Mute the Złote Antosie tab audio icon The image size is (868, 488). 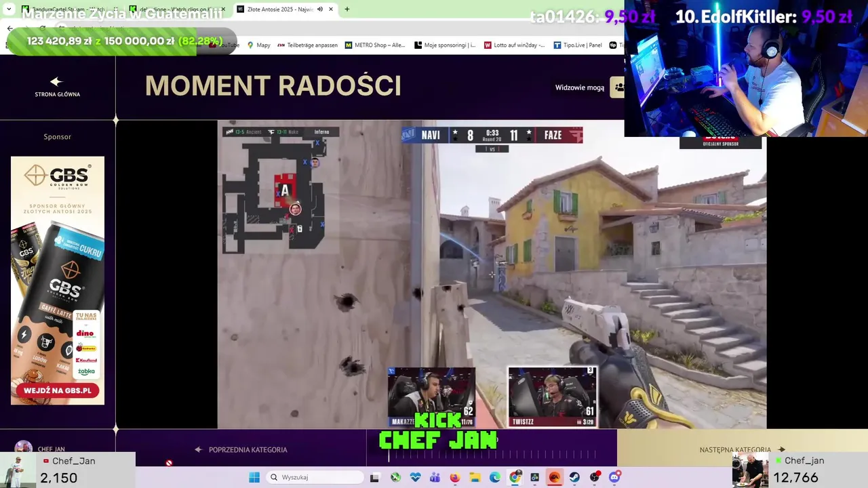click(x=320, y=9)
